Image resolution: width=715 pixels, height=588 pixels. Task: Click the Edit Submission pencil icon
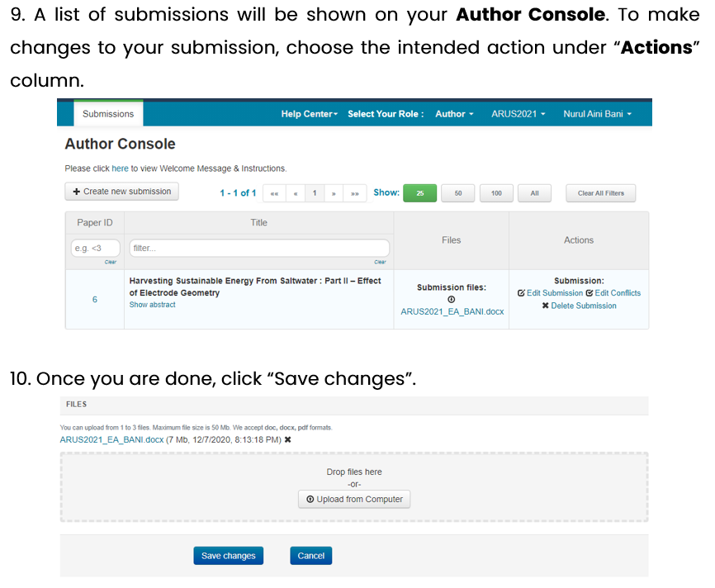(x=521, y=293)
